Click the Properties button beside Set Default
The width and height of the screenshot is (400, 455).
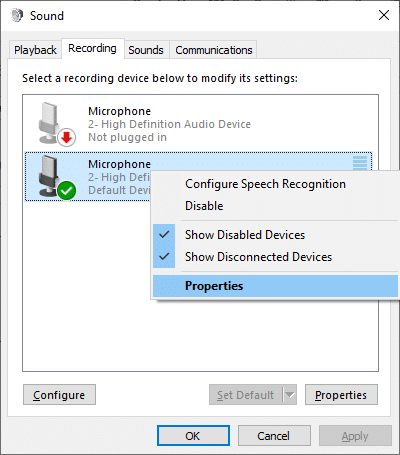tap(341, 395)
